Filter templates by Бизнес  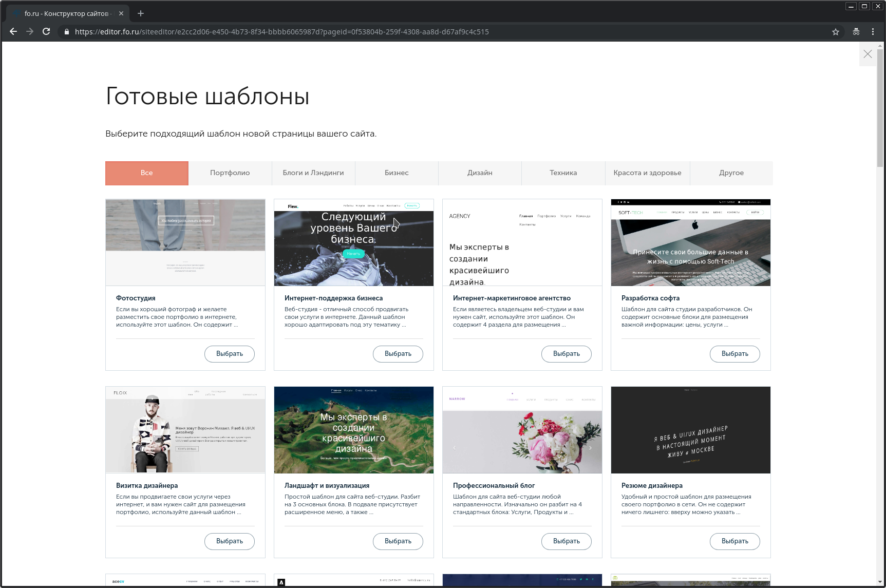point(397,173)
